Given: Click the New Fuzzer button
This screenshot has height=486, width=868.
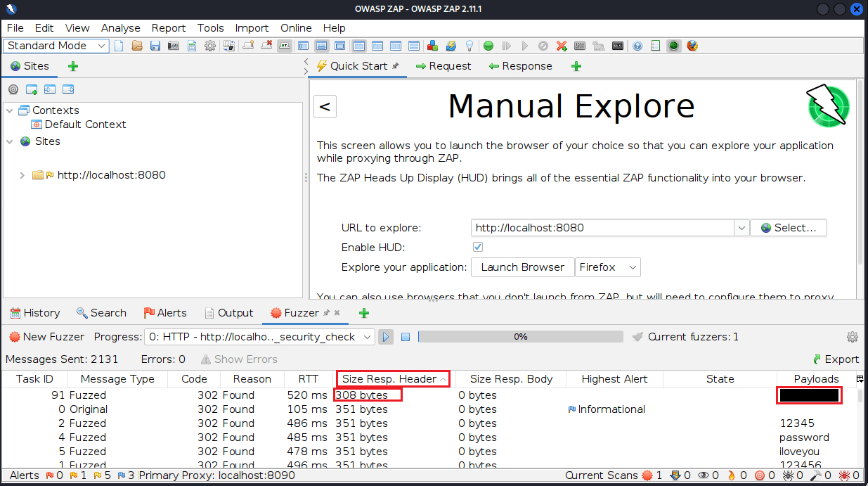Looking at the screenshot, I should (46, 337).
